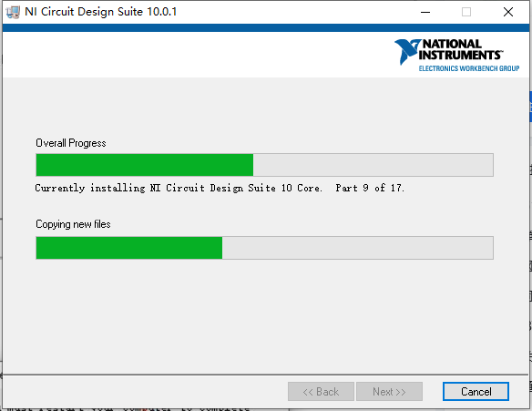Screen dimensions: 532x411
Task: Click the disabled maximize window button
Action: pos(466,12)
